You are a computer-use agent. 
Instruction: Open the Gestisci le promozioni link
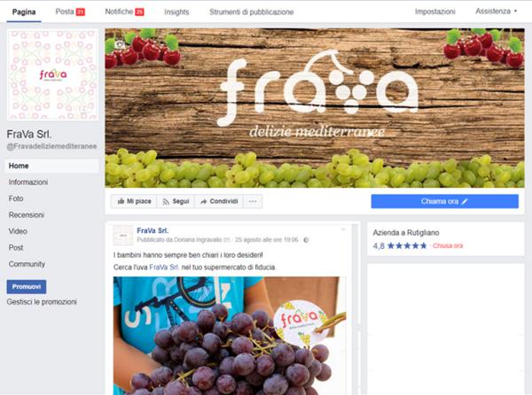tap(42, 301)
